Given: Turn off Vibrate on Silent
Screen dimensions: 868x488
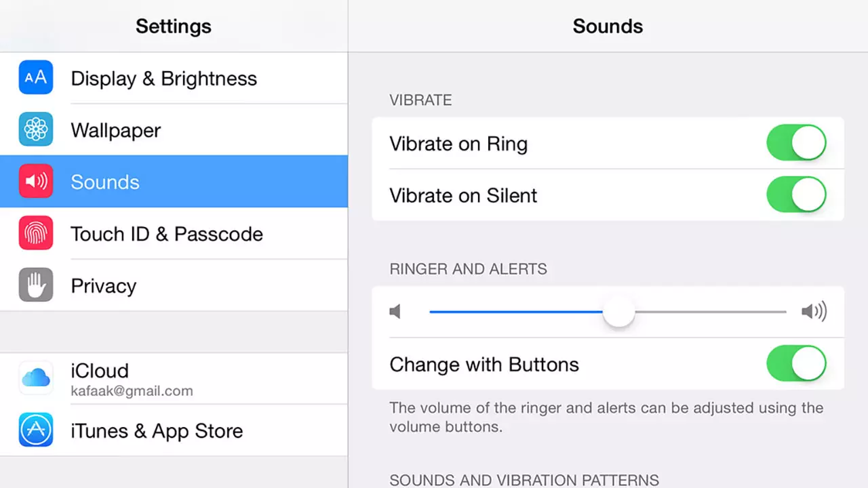Looking at the screenshot, I should [x=797, y=195].
